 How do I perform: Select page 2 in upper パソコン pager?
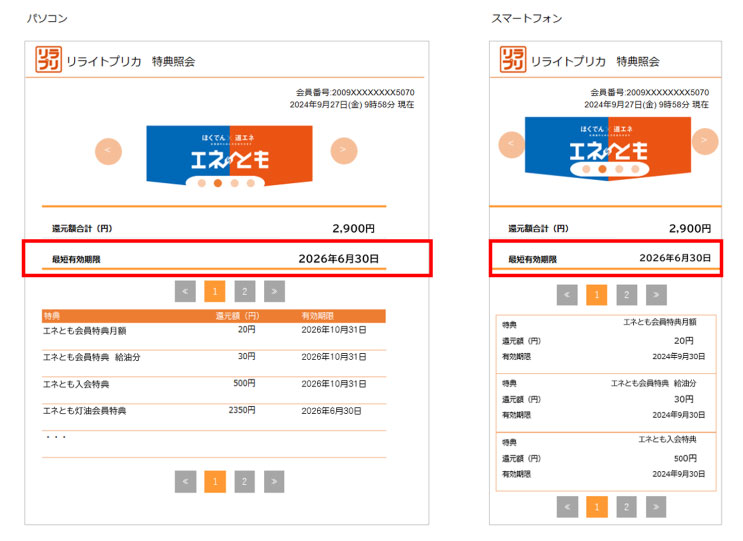[x=245, y=291]
